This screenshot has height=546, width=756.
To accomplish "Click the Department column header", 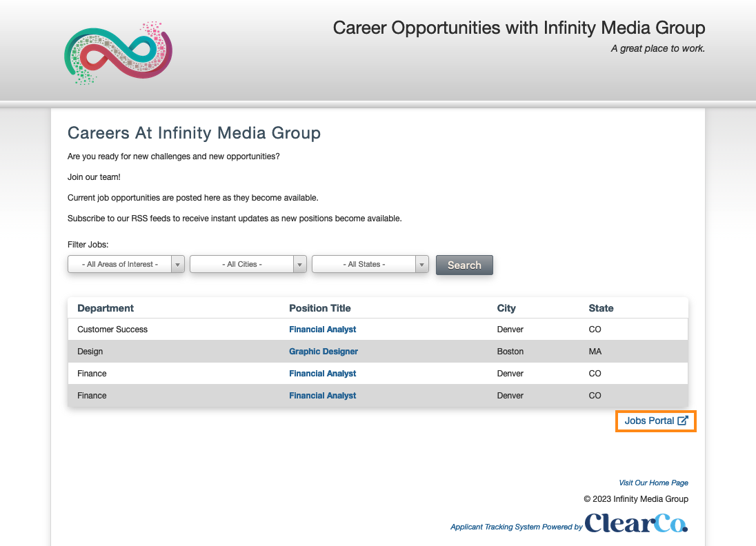I will 106,308.
